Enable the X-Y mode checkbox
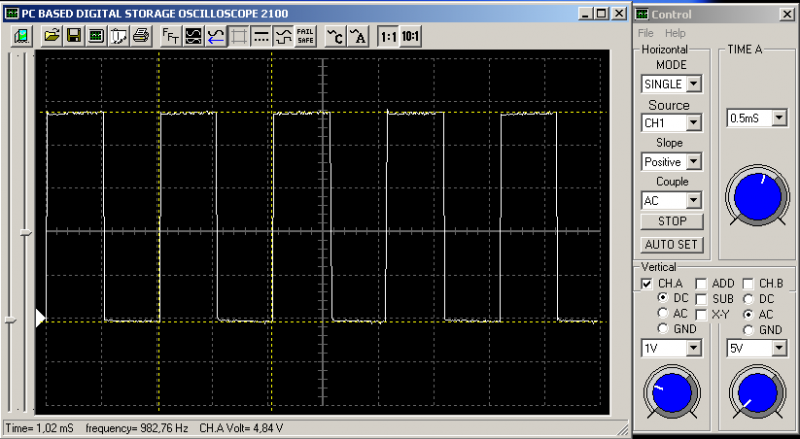Screen dimensions: 800x439 701,315
